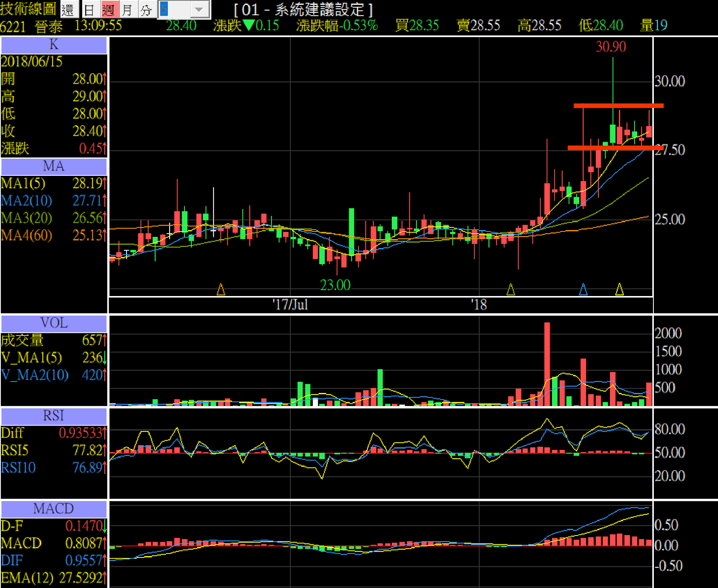Click the EMA(12) 27.5292 row
718x588 pixels.
coord(54,578)
